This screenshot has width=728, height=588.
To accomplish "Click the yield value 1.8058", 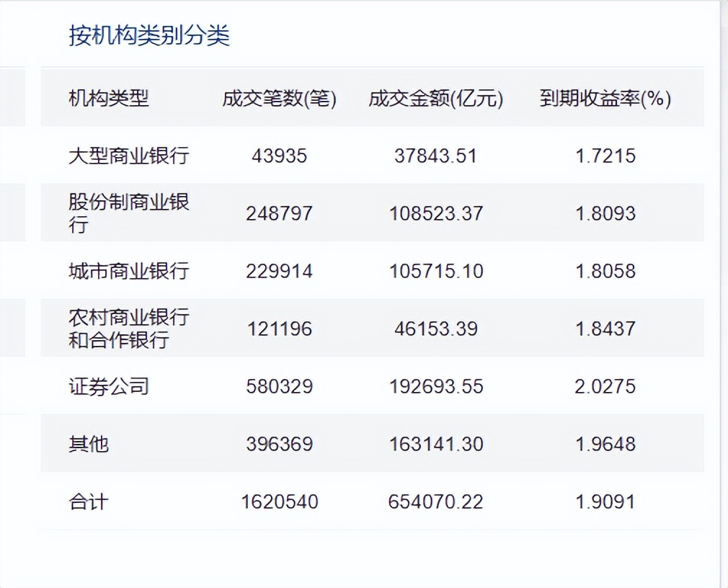I will [x=605, y=271].
